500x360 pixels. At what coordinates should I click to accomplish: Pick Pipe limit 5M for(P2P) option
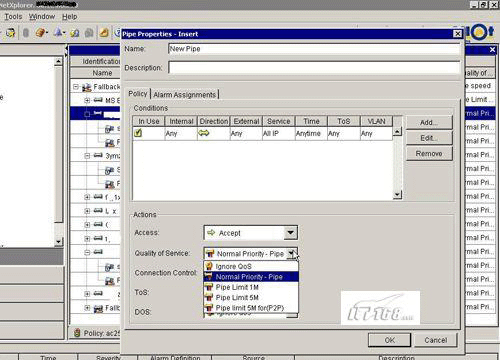(x=251, y=308)
